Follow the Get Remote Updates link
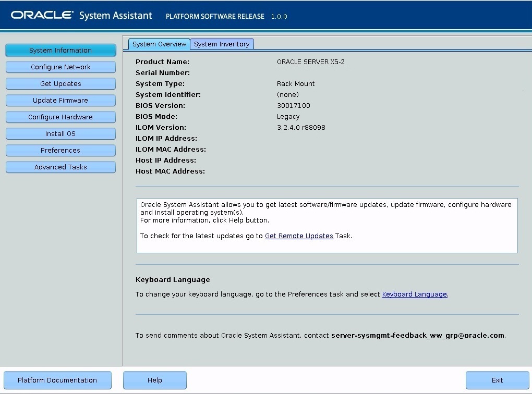The image size is (532, 394). click(x=299, y=236)
